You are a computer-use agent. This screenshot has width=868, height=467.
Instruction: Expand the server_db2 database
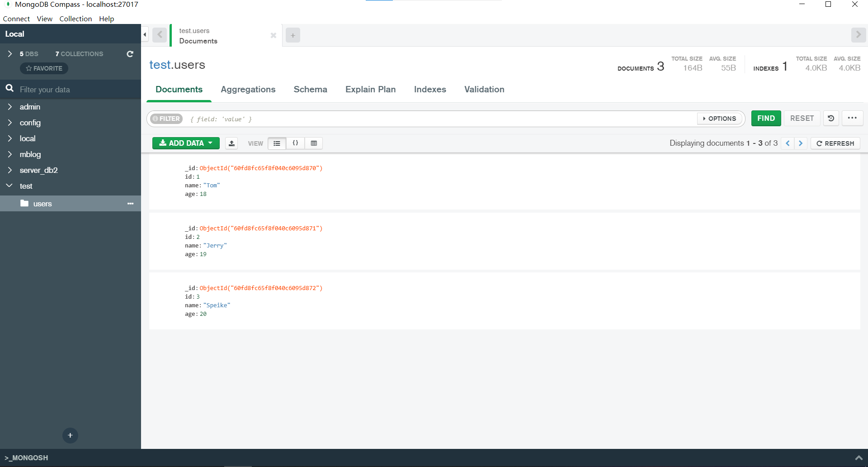[9, 170]
